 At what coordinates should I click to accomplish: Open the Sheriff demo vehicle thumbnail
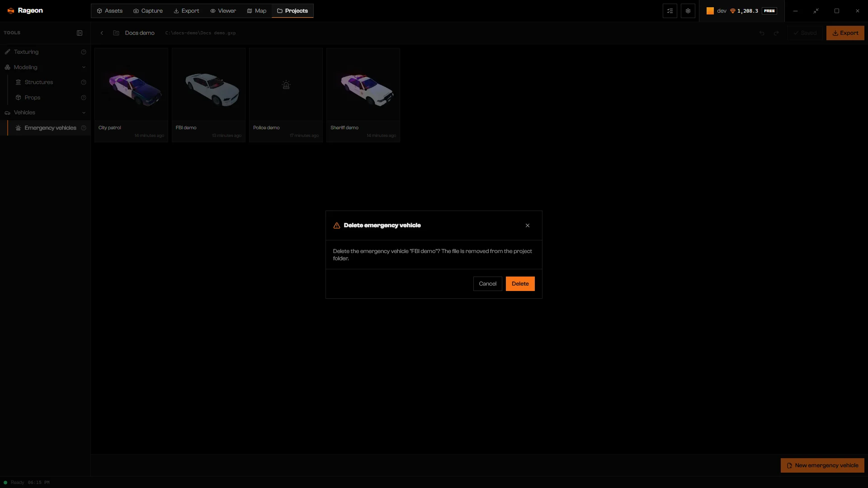[x=363, y=84]
